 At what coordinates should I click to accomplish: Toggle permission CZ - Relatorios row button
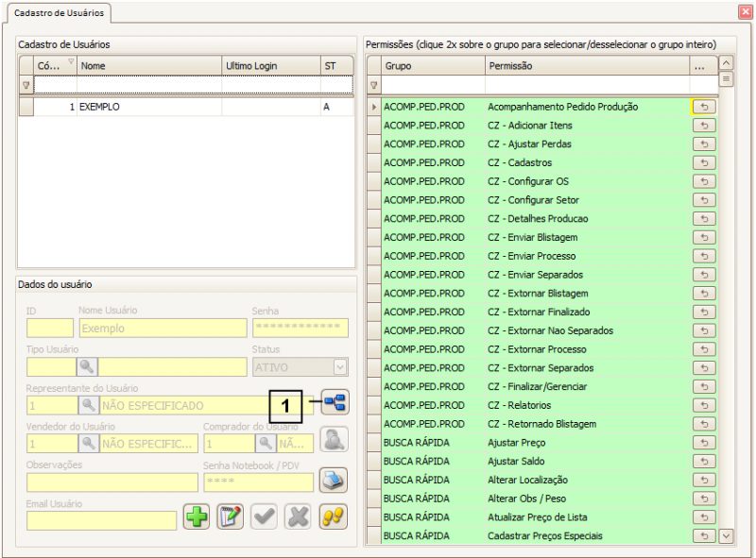pyautogui.click(x=704, y=405)
